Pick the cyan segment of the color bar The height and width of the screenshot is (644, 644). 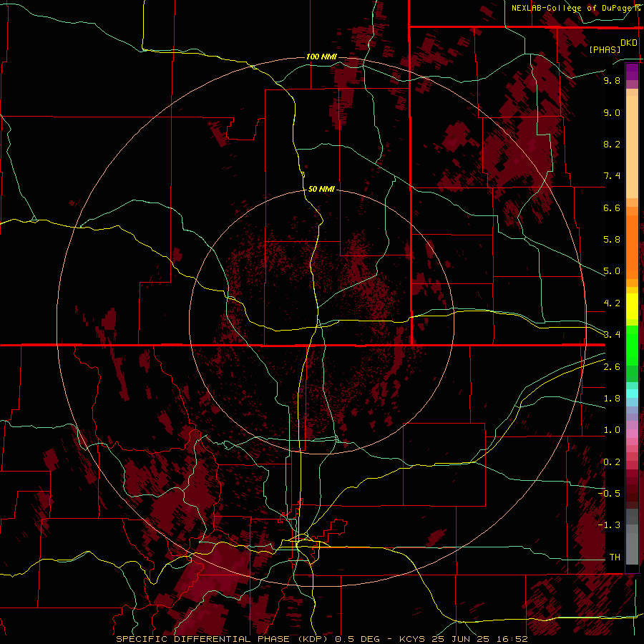[x=632, y=394]
